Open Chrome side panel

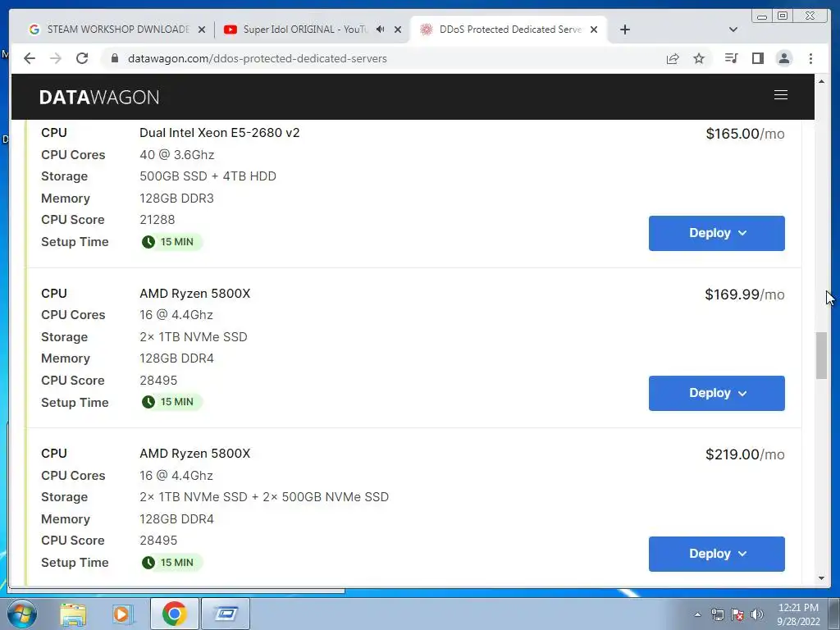point(757,58)
